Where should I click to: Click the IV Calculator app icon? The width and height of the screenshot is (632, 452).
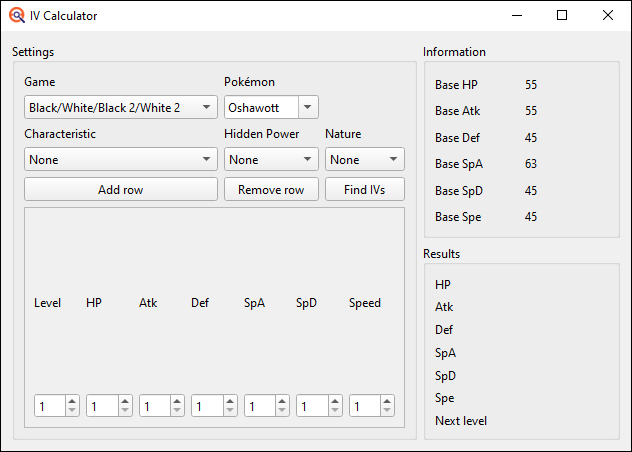[x=17, y=15]
